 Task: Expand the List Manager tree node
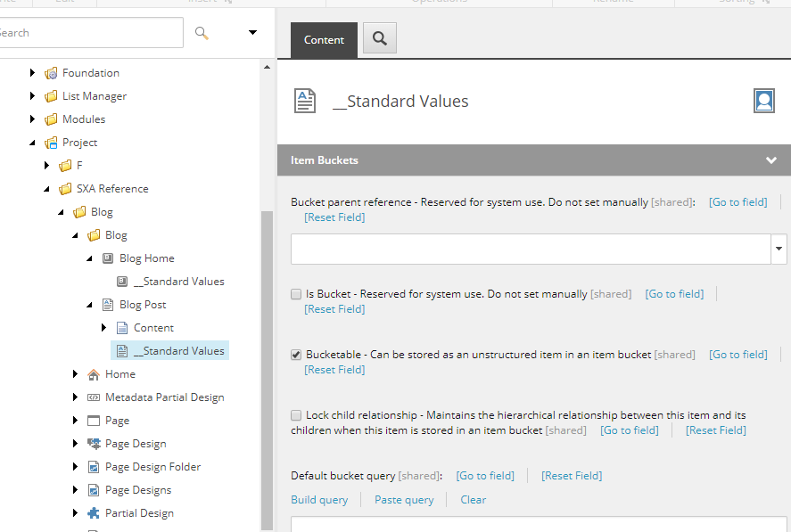(x=32, y=96)
